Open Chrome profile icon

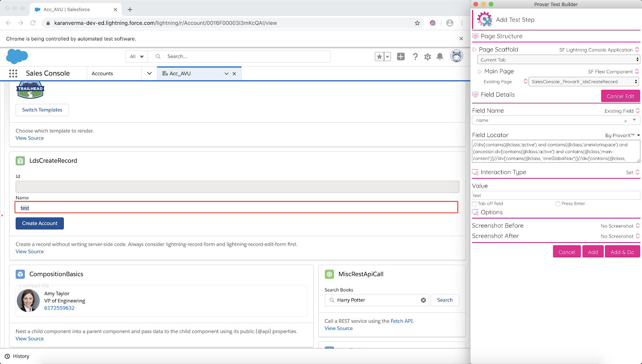click(x=450, y=23)
